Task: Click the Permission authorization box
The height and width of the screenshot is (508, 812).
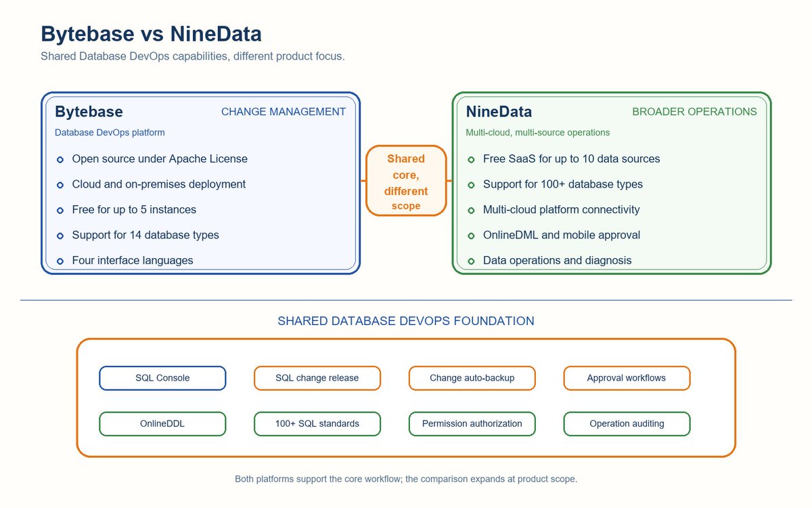Action: tap(472, 423)
